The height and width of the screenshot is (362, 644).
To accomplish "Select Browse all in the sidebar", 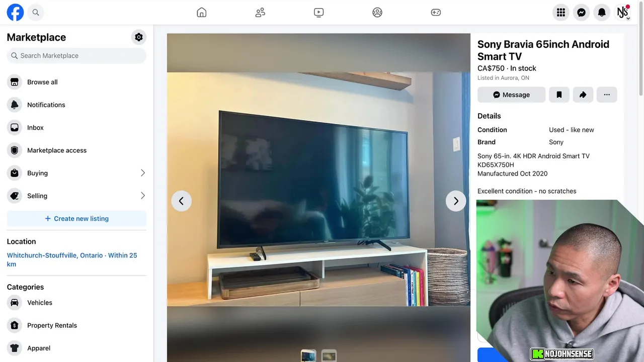I will click(76, 82).
